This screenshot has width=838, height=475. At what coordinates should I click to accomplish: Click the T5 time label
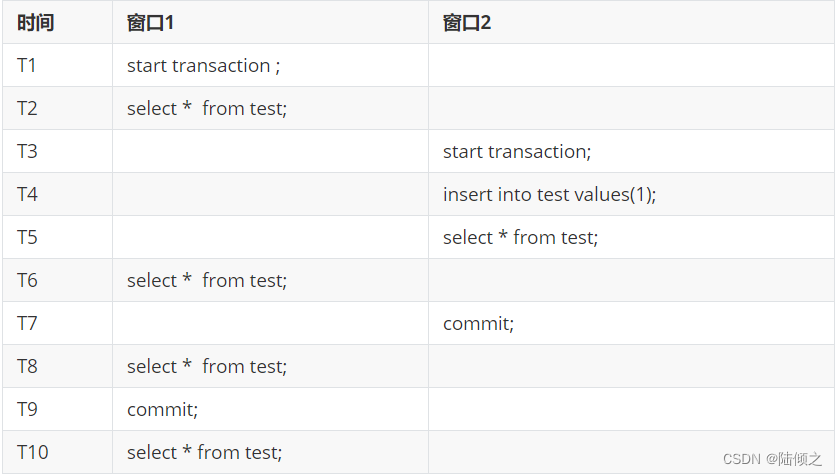[x=27, y=237]
